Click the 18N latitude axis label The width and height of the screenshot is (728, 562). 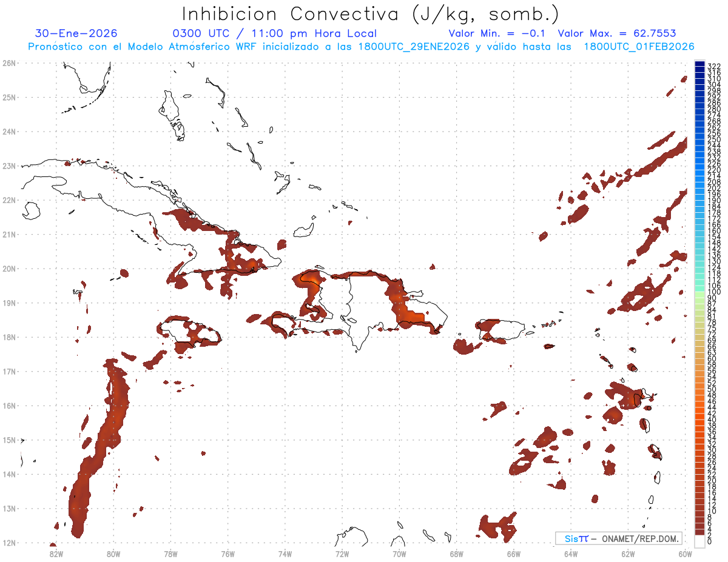pos(9,337)
